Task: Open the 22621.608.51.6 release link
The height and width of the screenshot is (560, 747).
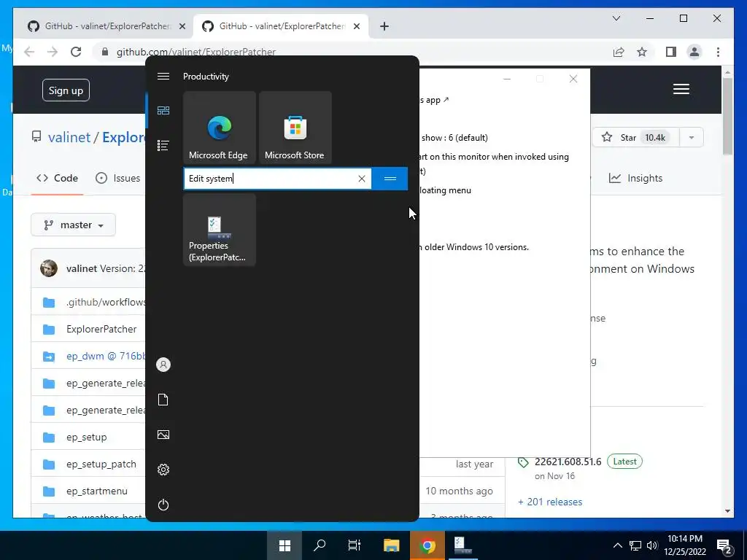Action: [568, 462]
